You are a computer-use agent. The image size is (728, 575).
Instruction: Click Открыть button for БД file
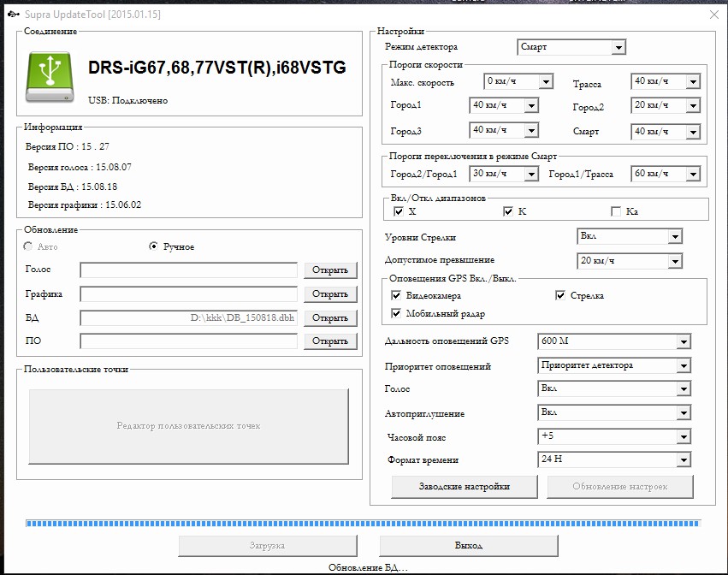pos(330,317)
